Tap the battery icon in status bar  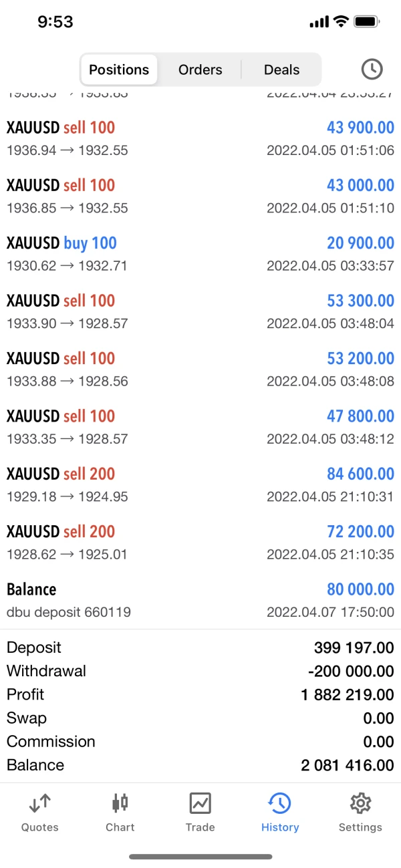click(368, 22)
